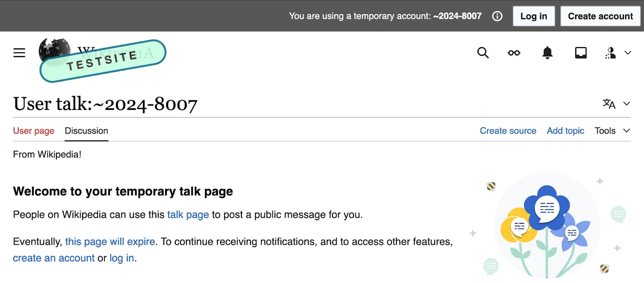Expand the Tools dropdown
This screenshot has height=283, width=644.
pyautogui.click(x=612, y=131)
